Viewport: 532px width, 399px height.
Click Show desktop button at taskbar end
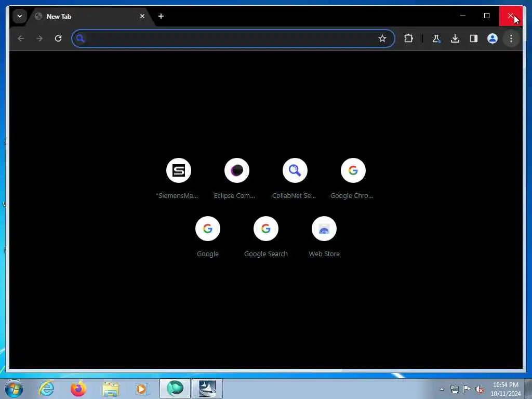pyautogui.click(x=528, y=389)
